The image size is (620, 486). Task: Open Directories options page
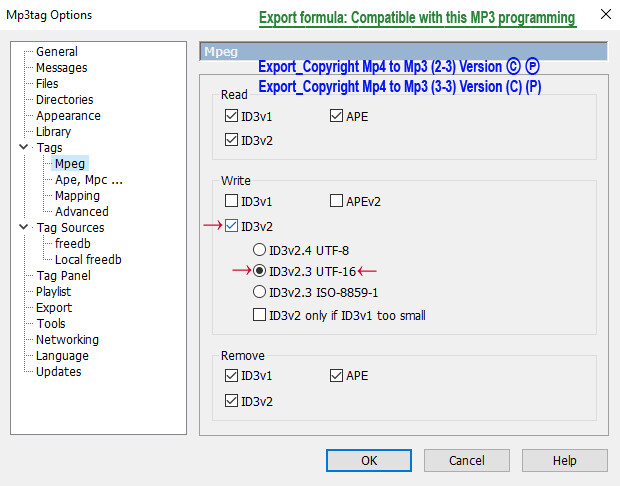click(x=64, y=99)
